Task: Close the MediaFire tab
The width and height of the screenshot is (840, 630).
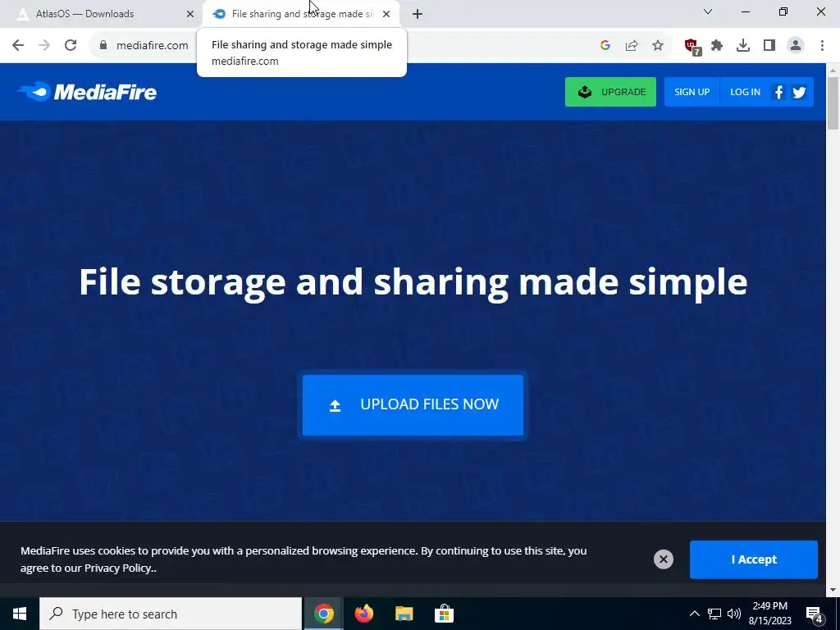Action: click(386, 14)
